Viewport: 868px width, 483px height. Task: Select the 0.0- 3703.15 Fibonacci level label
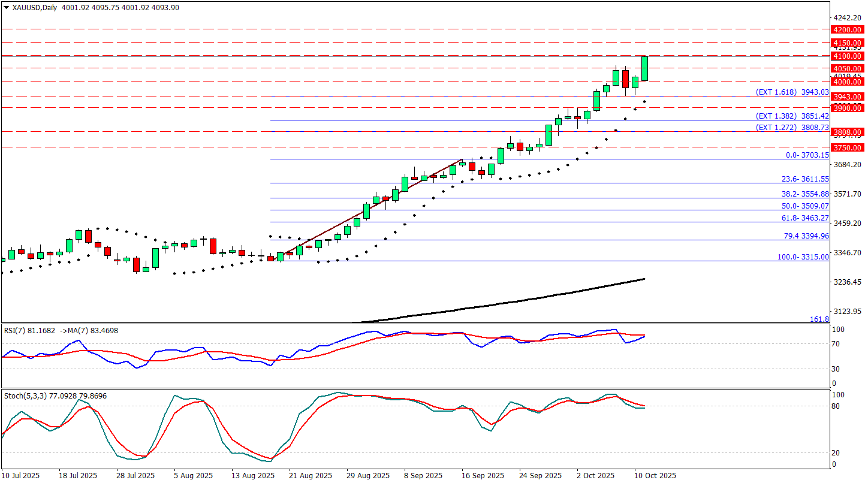coord(807,155)
